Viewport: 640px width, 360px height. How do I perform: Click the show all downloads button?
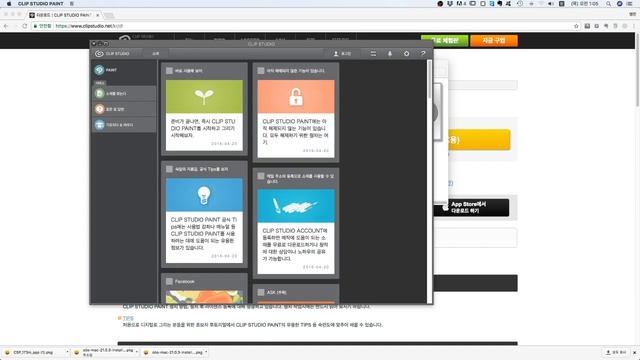pos(616,352)
